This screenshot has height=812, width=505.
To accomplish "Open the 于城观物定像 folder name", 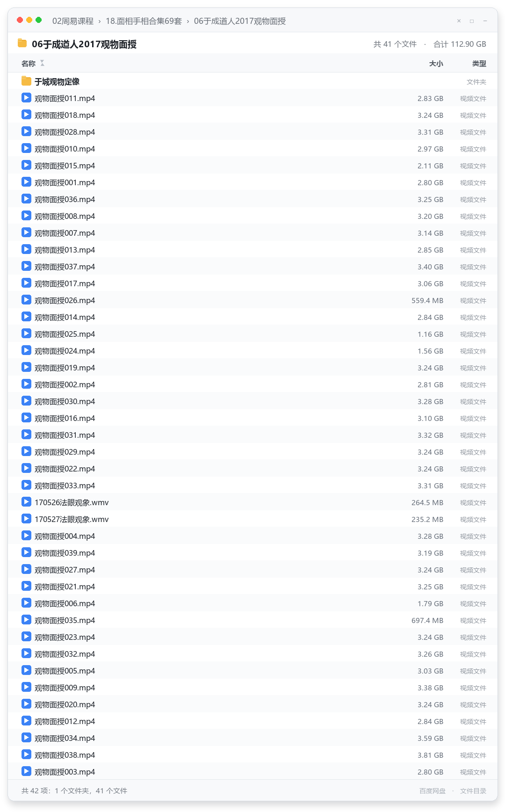I will [x=57, y=82].
